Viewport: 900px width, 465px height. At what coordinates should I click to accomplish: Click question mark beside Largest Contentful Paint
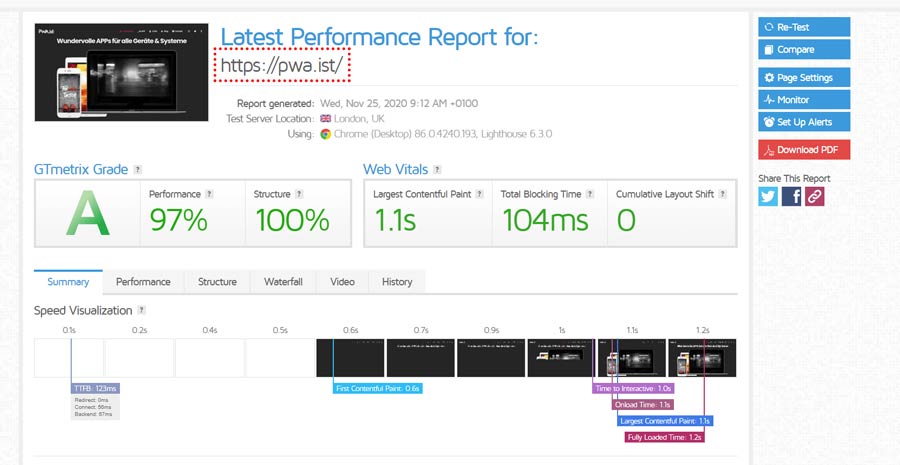(x=481, y=194)
